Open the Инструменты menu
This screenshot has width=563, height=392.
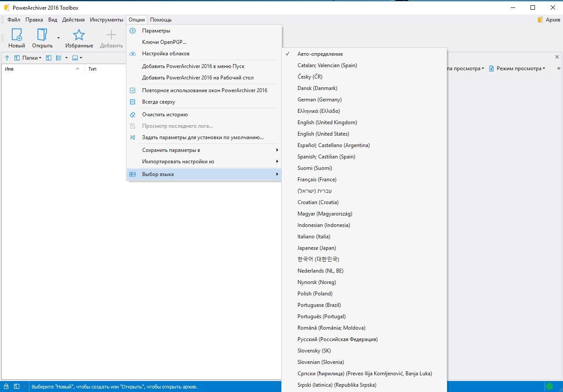click(x=107, y=20)
